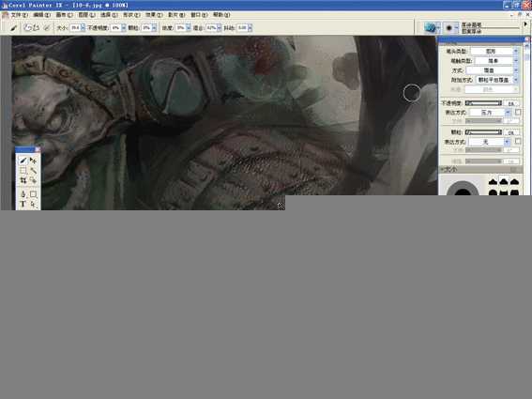Open the 颗粒 stepper on property bar
Image resolution: width=532 pixels, height=399 pixels.
tap(155, 28)
